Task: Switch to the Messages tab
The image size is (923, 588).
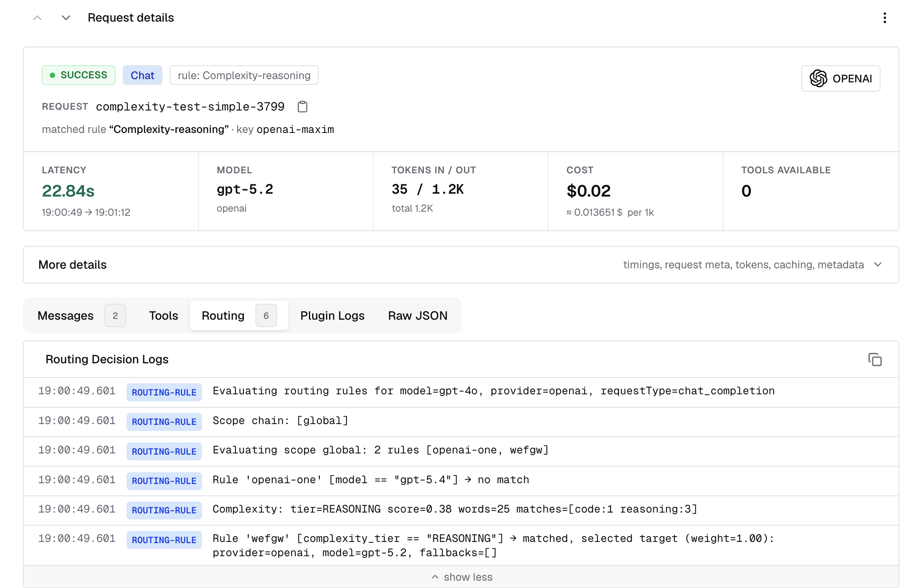Action: [81, 316]
